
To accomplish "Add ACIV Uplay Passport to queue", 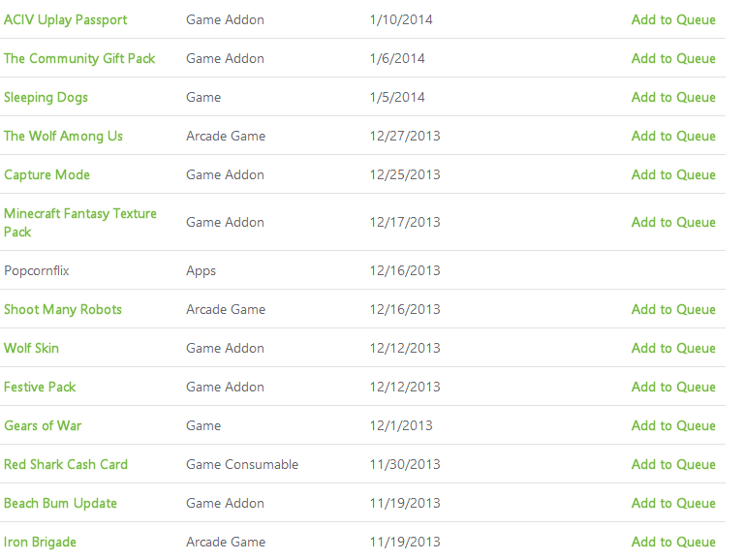I will 673,20.
